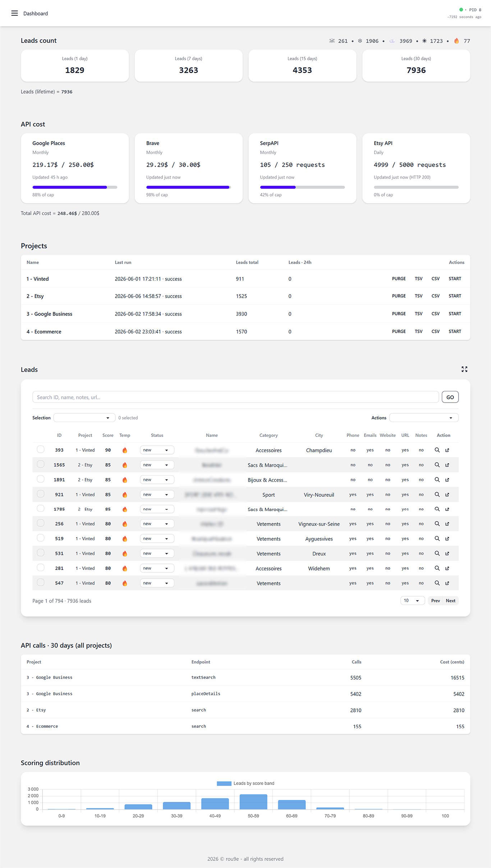The height and width of the screenshot is (868, 491).
Task: Click magnifier icon for lead 519
Action: (x=437, y=538)
